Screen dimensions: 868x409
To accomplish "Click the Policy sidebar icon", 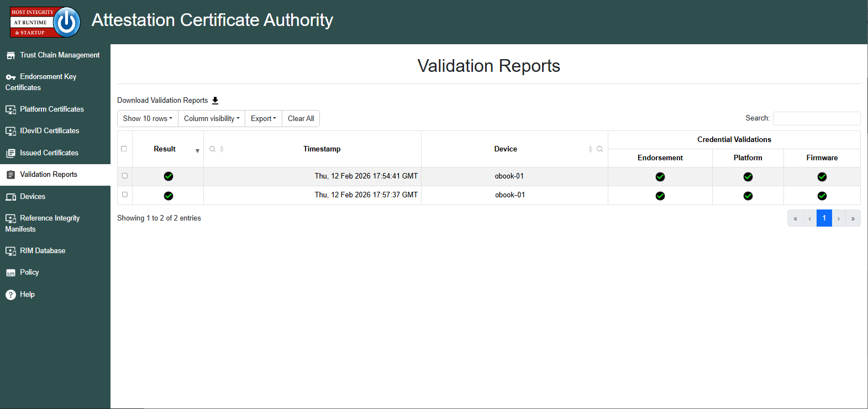I will pyautogui.click(x=10, y=272).
